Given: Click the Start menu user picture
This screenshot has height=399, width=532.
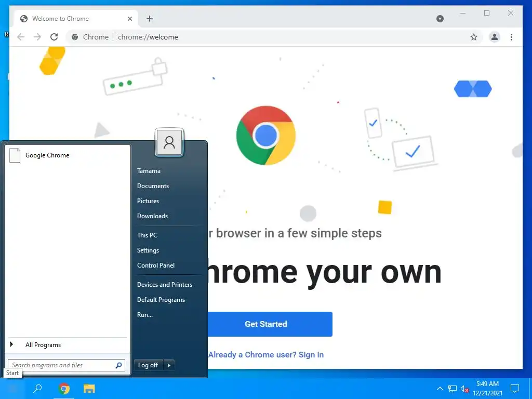Looking at the screenshot, I should 169,142.
